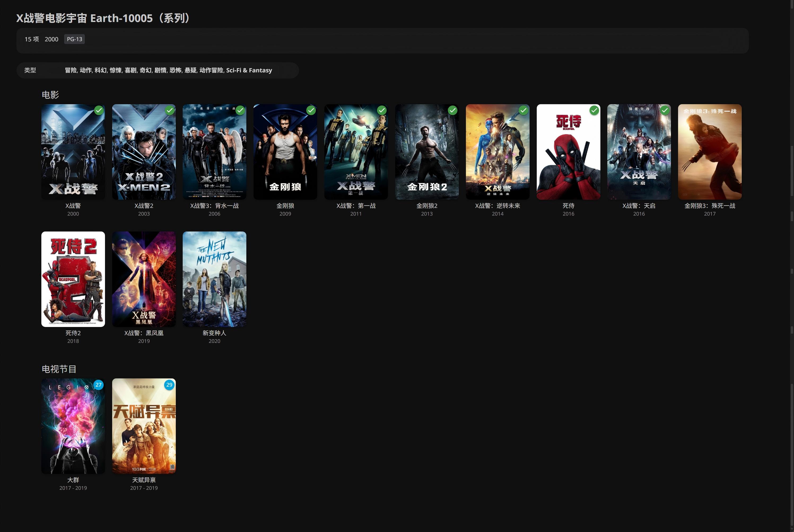Toggle watched checkmark on X战警2 poster
Viewport: 794px width, 532px height.
(x=169, y=110)
